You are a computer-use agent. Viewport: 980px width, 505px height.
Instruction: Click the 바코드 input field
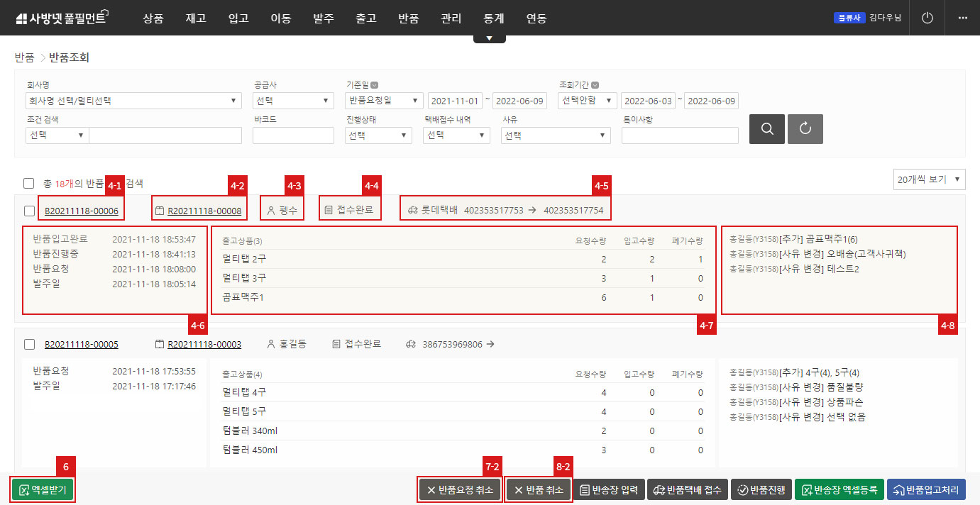(x=293, y=135)
